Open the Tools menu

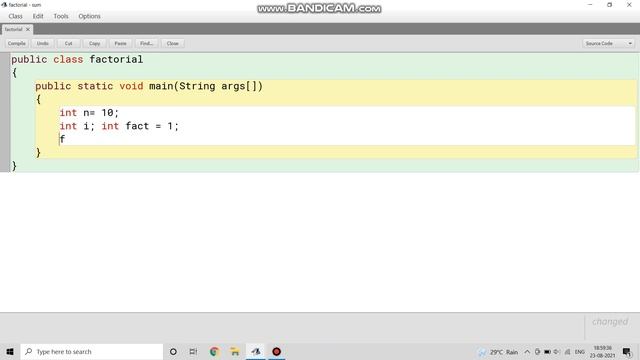tap(61, 16)
